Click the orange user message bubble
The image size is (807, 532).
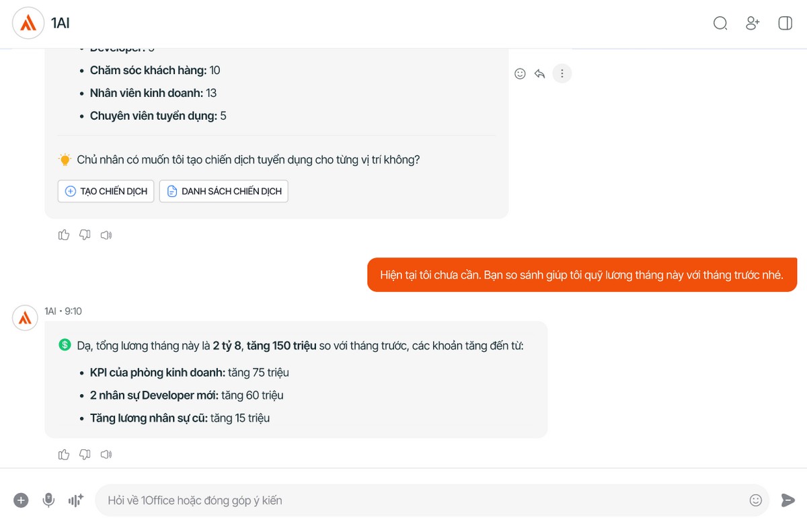coord(581,274)
